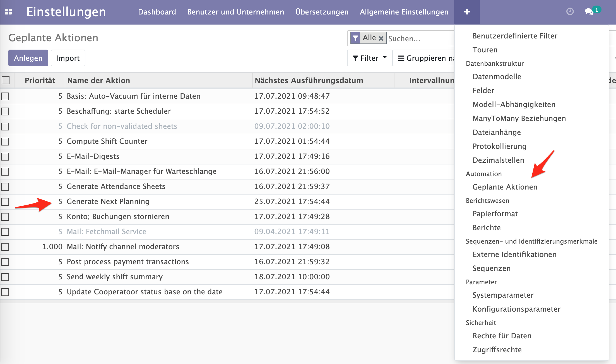This screenshot has width=616, height=364.
Task: Click the funnel icon in search facet
Action: click(x=355, y=38)
